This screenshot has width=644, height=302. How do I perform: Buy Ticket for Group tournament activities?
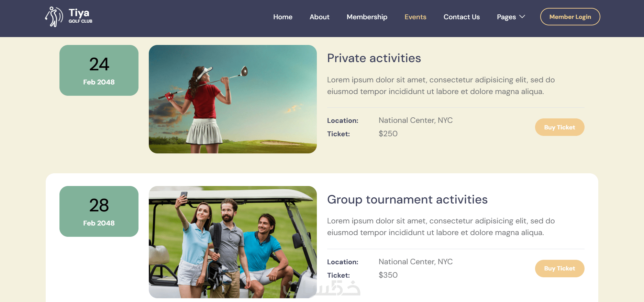559,268
